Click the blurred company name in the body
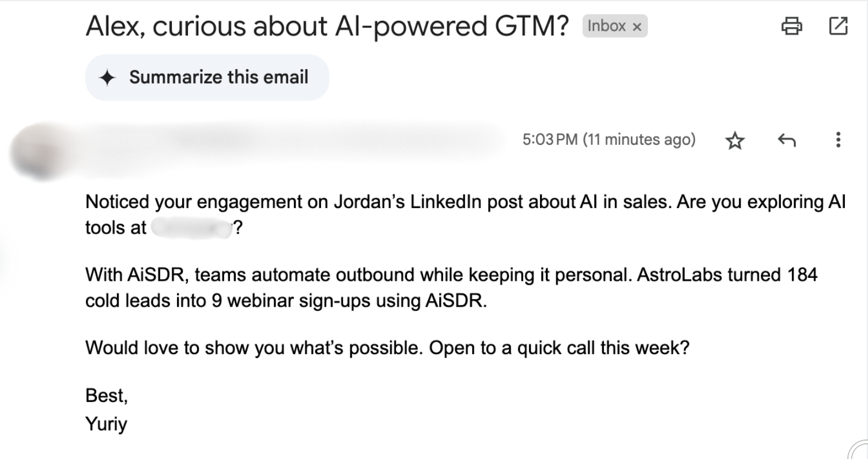Image resolution: width=868 pixels, height=459 pixels. coord(191,228)
